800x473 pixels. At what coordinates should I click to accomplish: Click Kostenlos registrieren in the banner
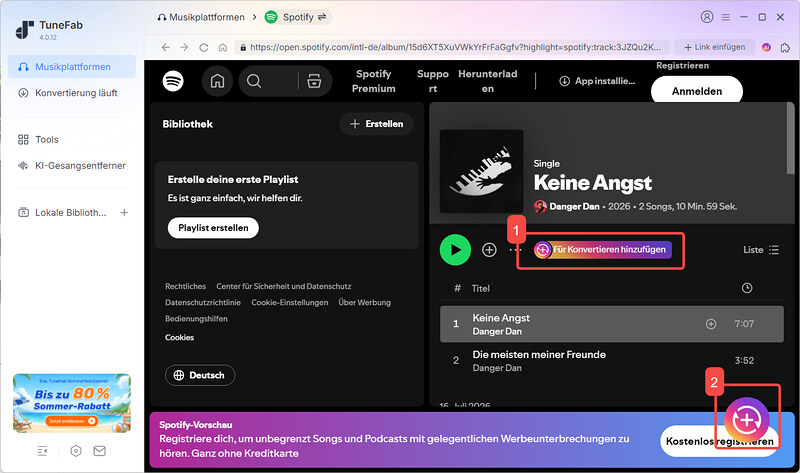click(719, 441)
